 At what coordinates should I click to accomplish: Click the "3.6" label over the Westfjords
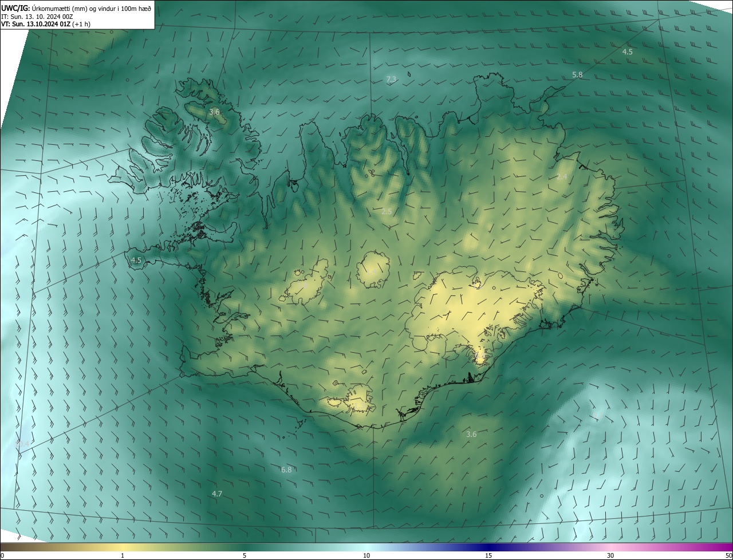(214, 112)
